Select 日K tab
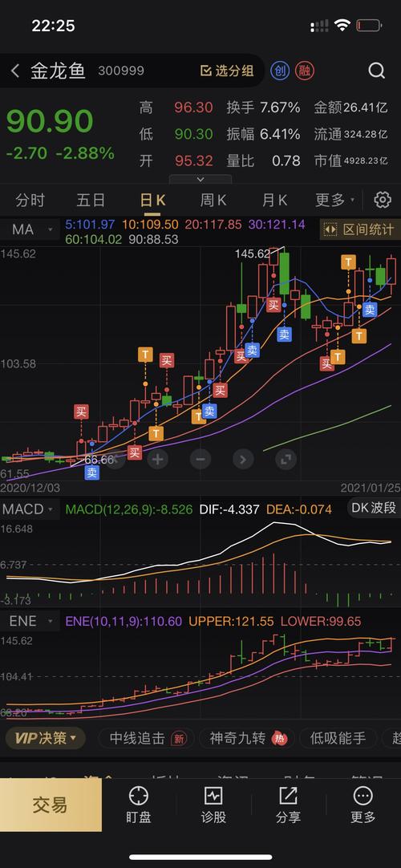The width and height of the screenshot is (401, 868). (x=152, y=200)
